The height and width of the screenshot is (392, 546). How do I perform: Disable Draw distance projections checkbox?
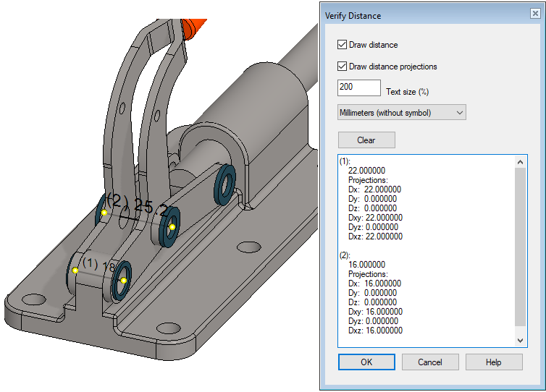pos(343,67)
